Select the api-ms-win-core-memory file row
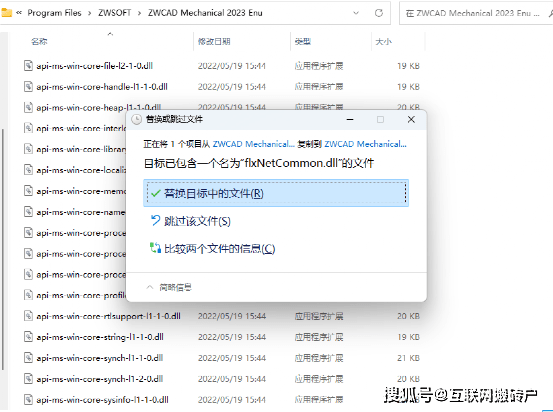Viewport: 553px width, 412px height. (x=74, y=191)
